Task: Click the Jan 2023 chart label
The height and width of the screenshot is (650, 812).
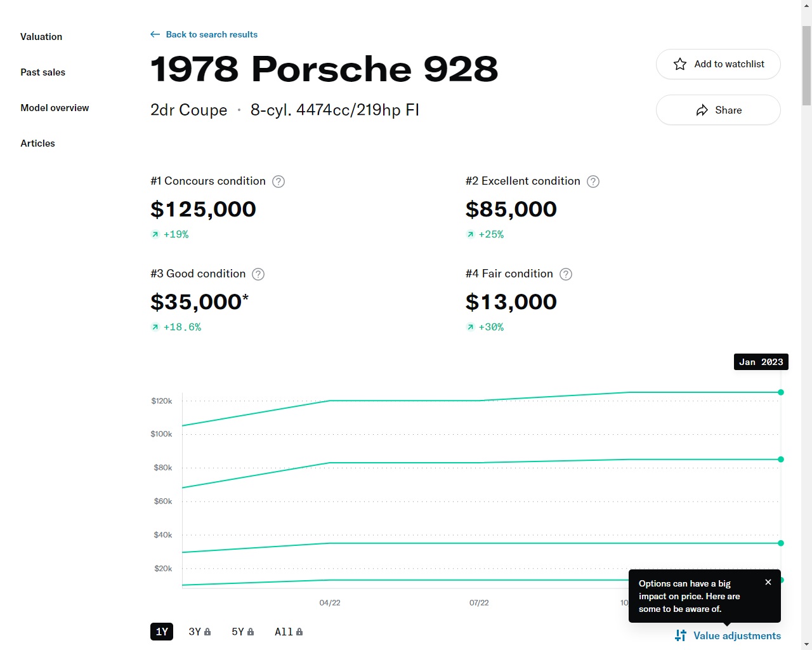Action: coord(761,362)
